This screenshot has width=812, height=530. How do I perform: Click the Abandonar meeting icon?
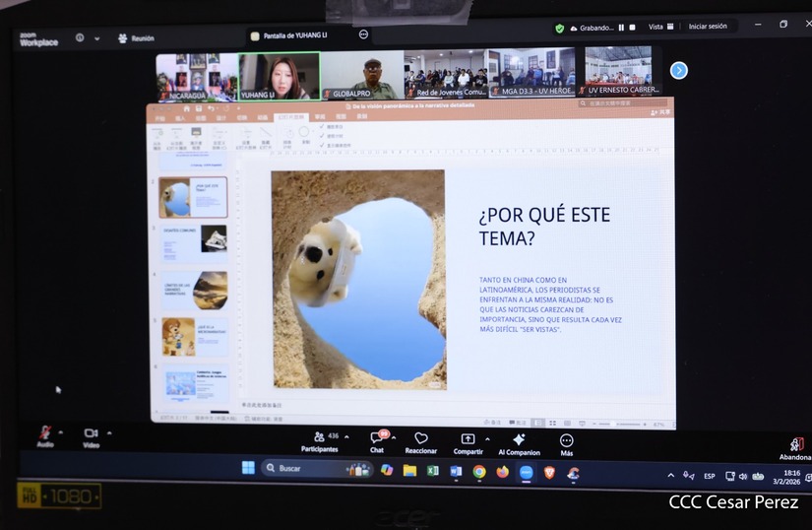click(796, 445)
